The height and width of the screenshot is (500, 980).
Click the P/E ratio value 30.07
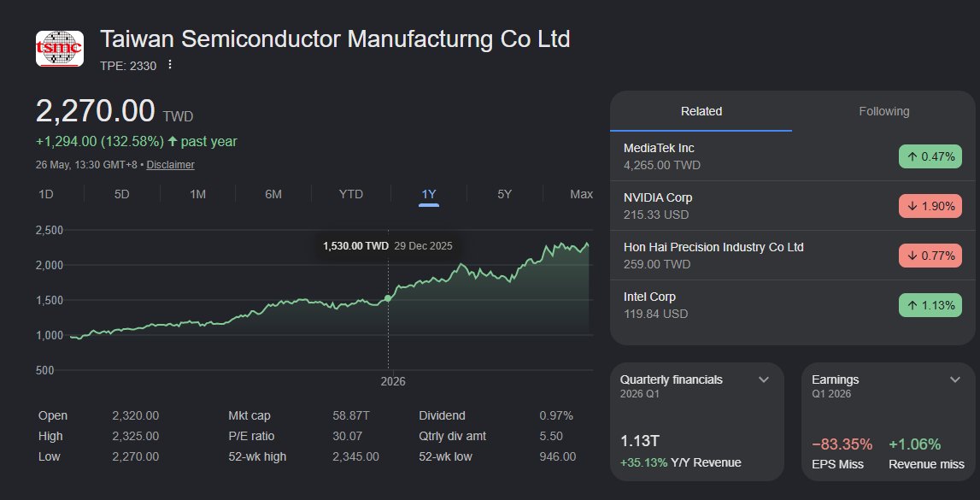click(x=346, y=436)
